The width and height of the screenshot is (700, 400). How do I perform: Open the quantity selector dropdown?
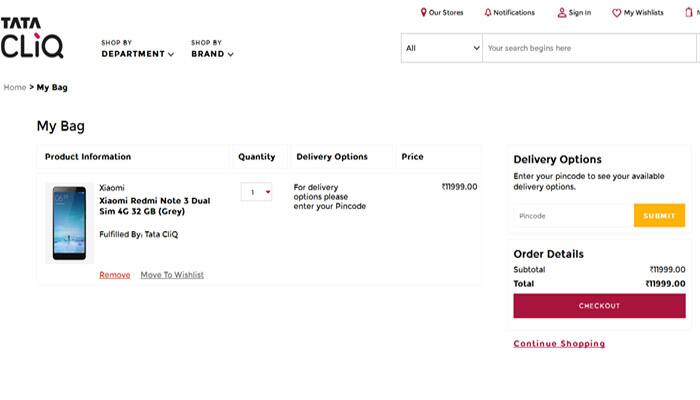coord(256,192)
